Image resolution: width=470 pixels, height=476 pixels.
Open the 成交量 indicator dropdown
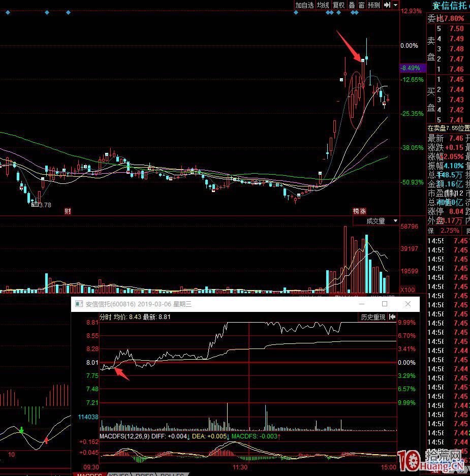[376, 221]
